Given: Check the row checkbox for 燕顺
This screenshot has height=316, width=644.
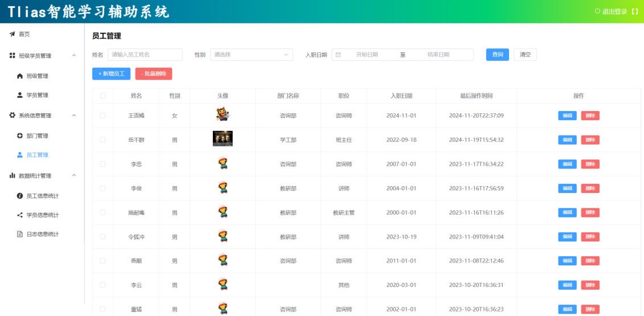Looking at the screenshot, I should (102, 261).
